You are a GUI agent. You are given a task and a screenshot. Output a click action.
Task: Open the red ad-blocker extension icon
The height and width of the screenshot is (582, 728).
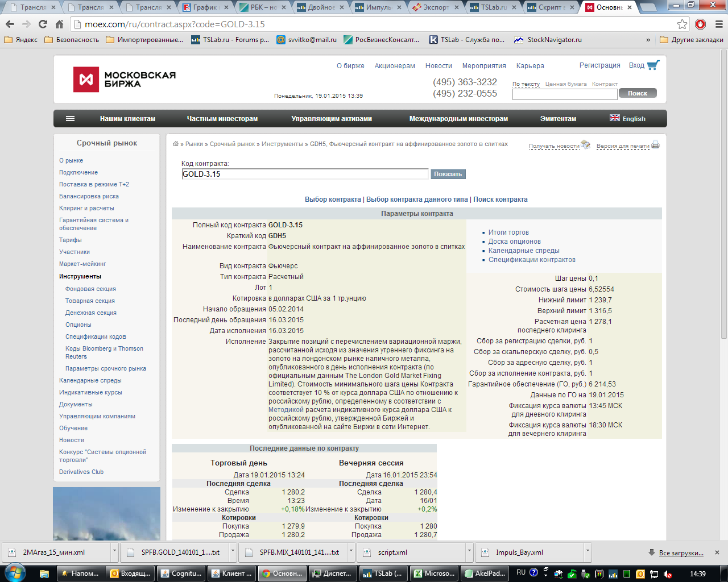[x=701, y=24]
